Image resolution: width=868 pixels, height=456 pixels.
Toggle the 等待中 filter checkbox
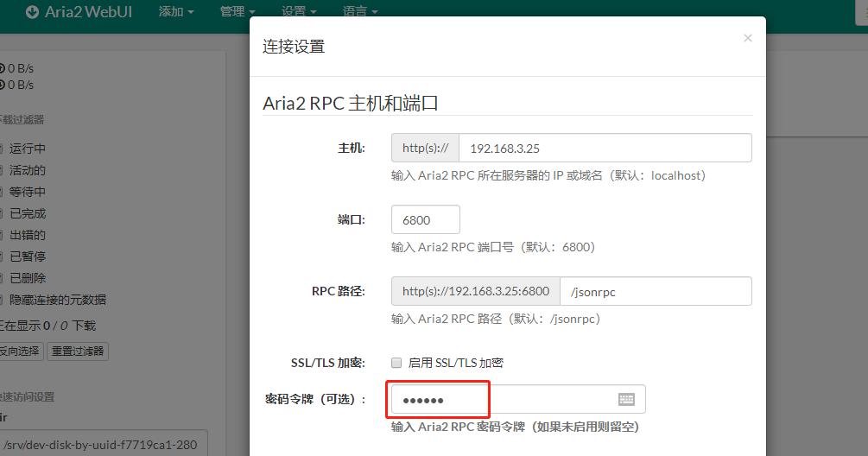pos(1,192)
